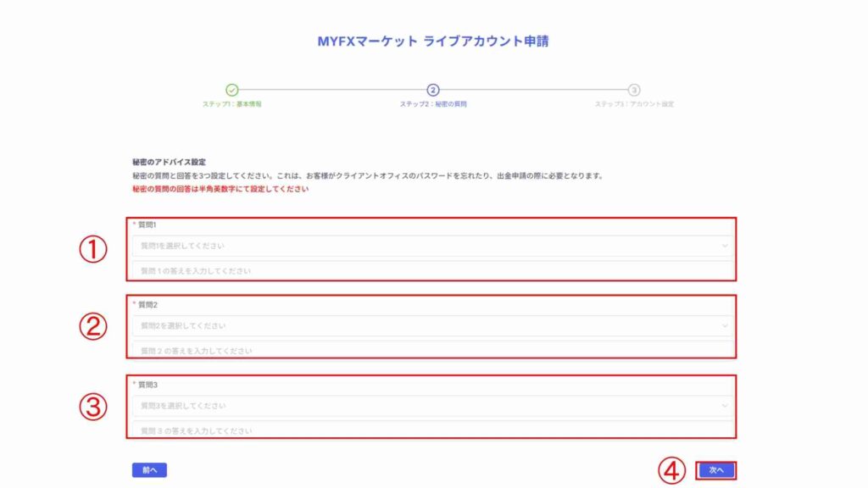868x488 pixels.
Task: Click the 次へ button
Action: (x=715, y=469)
